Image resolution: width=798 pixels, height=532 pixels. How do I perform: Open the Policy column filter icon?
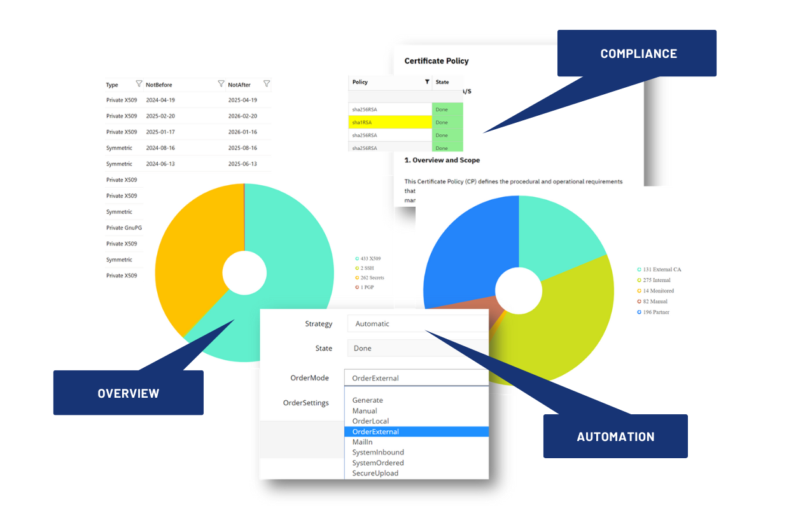pos(426,82)
